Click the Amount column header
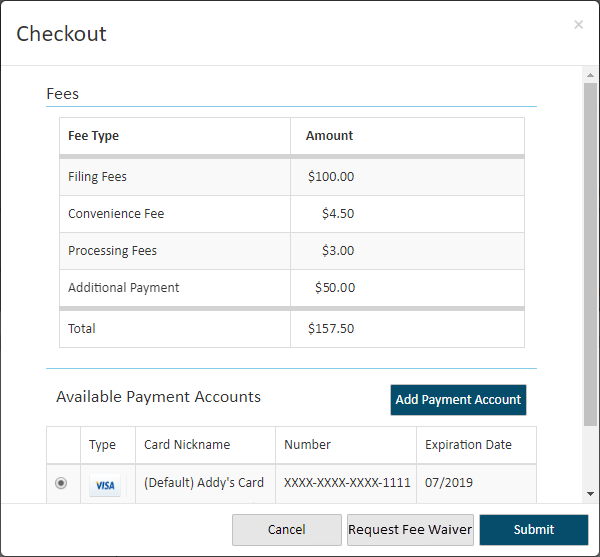600x557 pixels. point(329,135)
